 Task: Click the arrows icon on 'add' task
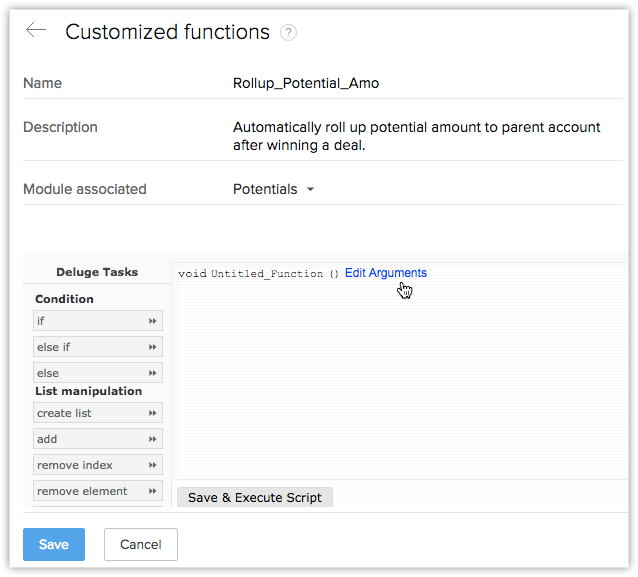pos(153,439)
